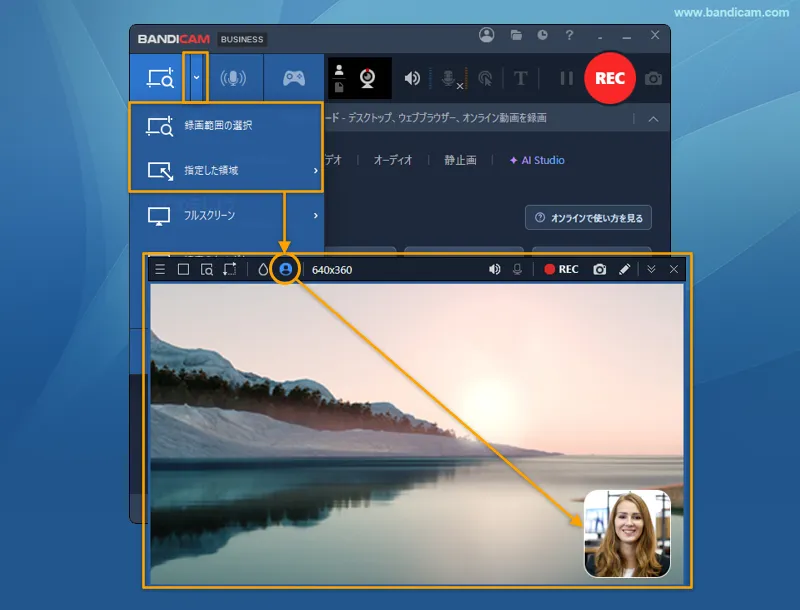Screen dimensions: 800x610
Task: Take a screenshot with main camera icon
Action: [653, 79]
